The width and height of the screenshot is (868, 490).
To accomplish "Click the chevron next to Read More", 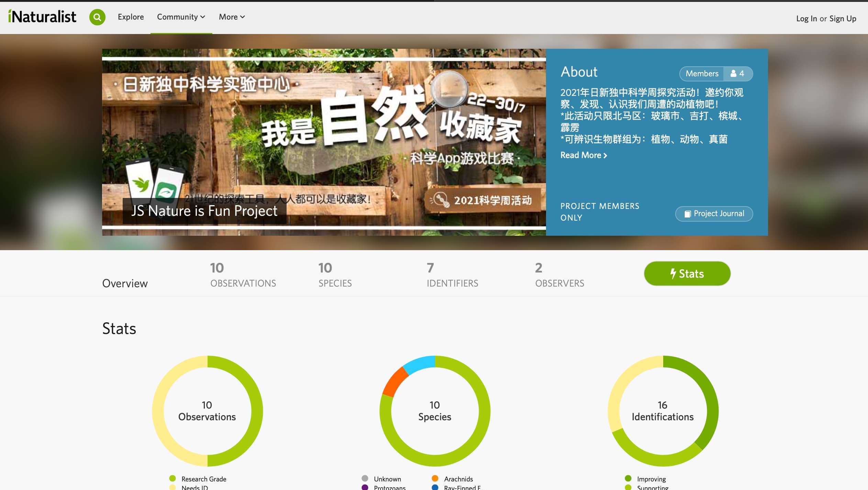I will click(x=605, y=155).
